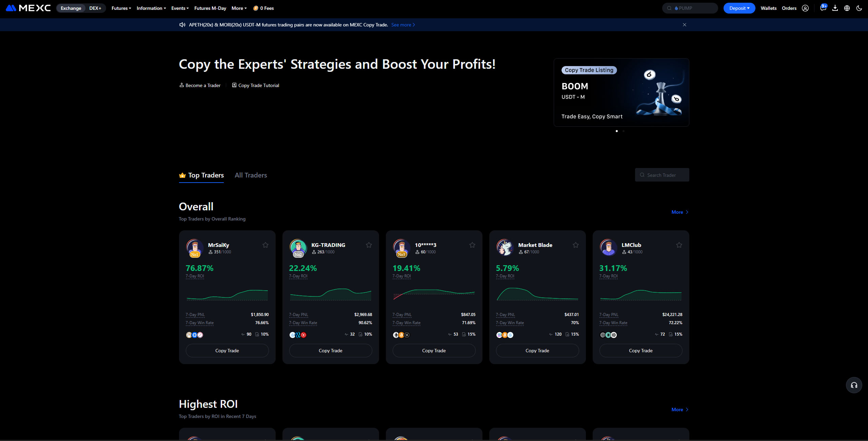Open the BOOM Copy Trade Listing banner
Image resolution: width=868 pixels, height=441 pixels.
(621, 92)
